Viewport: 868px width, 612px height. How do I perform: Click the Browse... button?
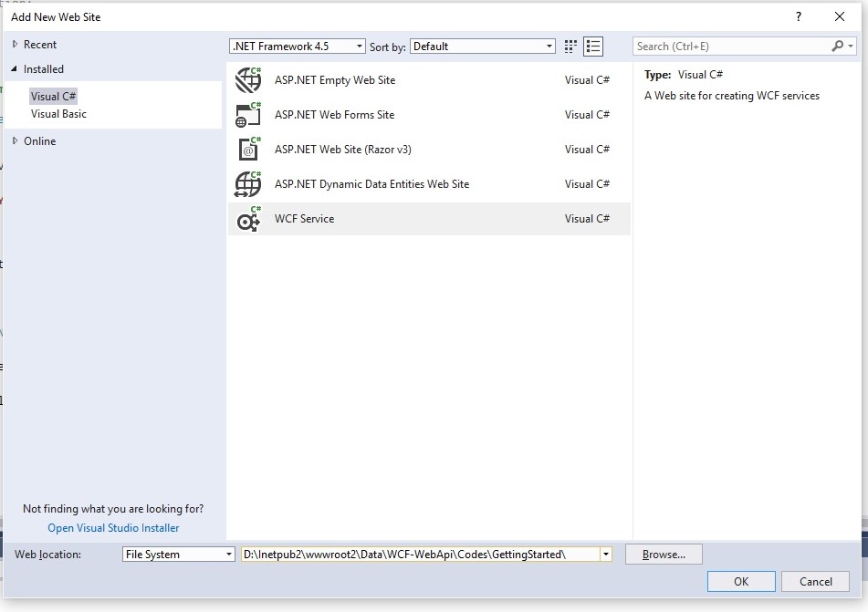(664, 555)
